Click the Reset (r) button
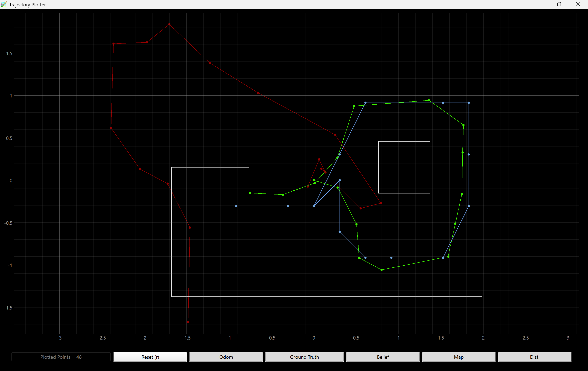 150,357
